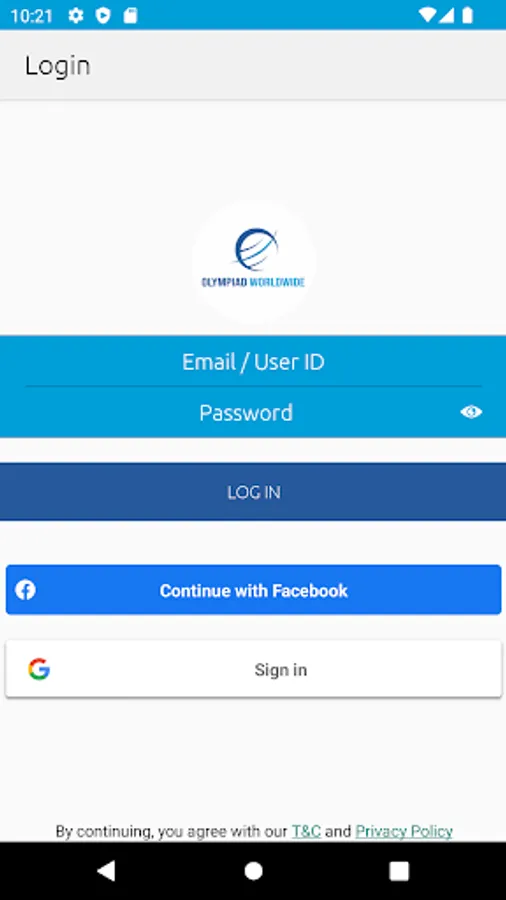Open the T&C link
Viewport: 506px width, 900px height.
pos(306,831)
